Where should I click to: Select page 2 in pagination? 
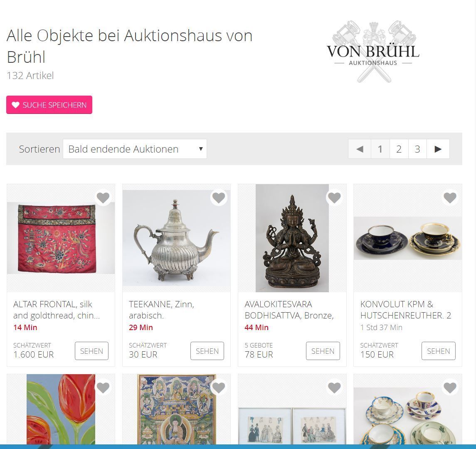point(399,149)
